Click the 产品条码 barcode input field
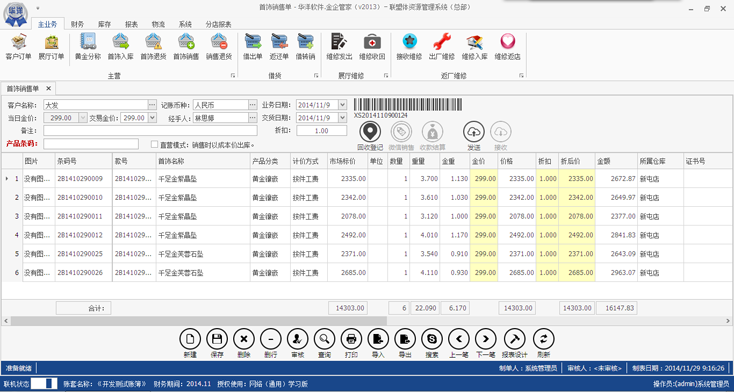 coord(91,144)
